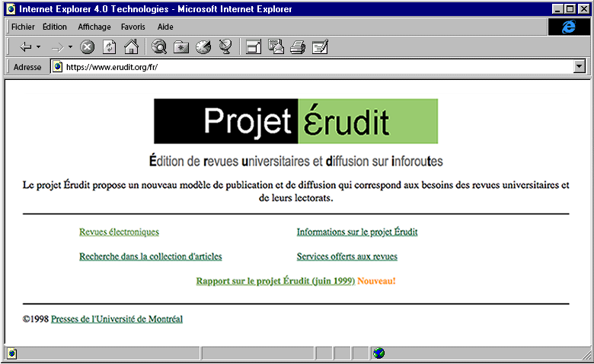The height and width of the screenshot is (364, 594).
Task: Click the Print icon in the toolbar
Action: coord(298,47)
